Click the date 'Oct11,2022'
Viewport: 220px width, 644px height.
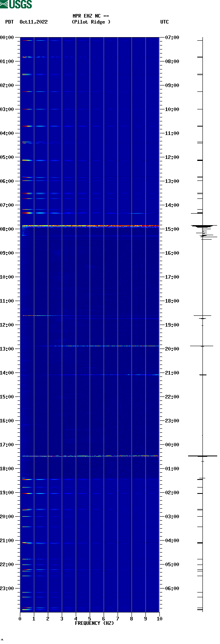33,22
